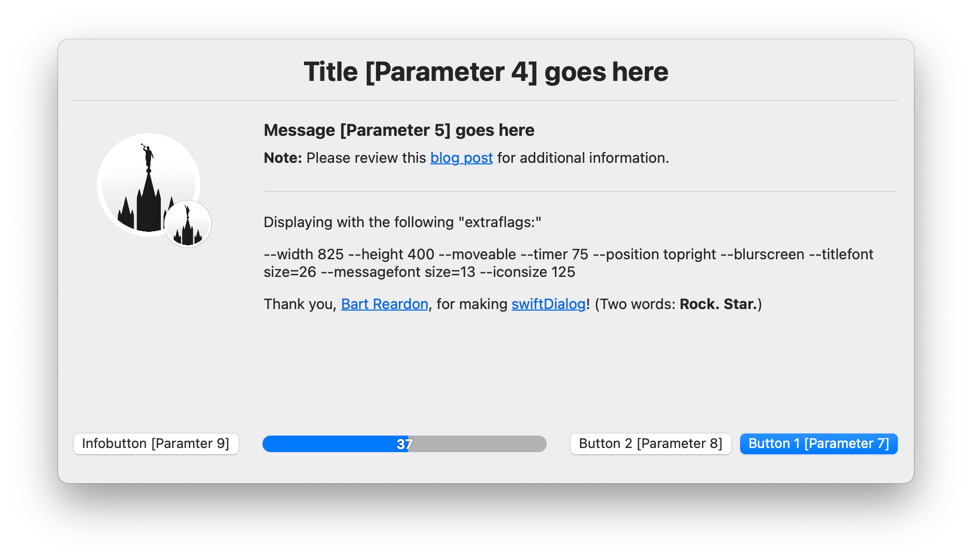The image size is (972, 560).
Task: Click the divider under the title
Action: (x=486, y=101)
